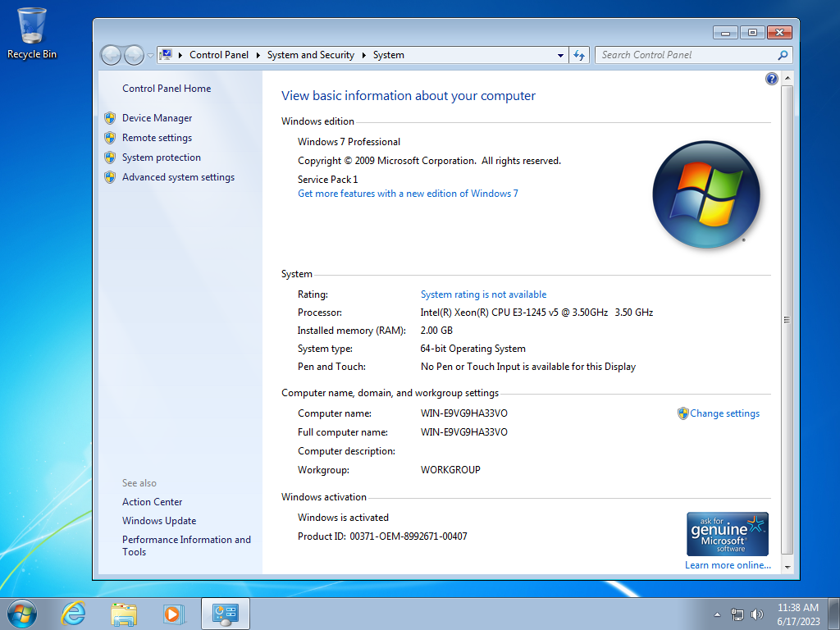Click the scrollbar up arrow
840x630 pixels.
(787, 78)
